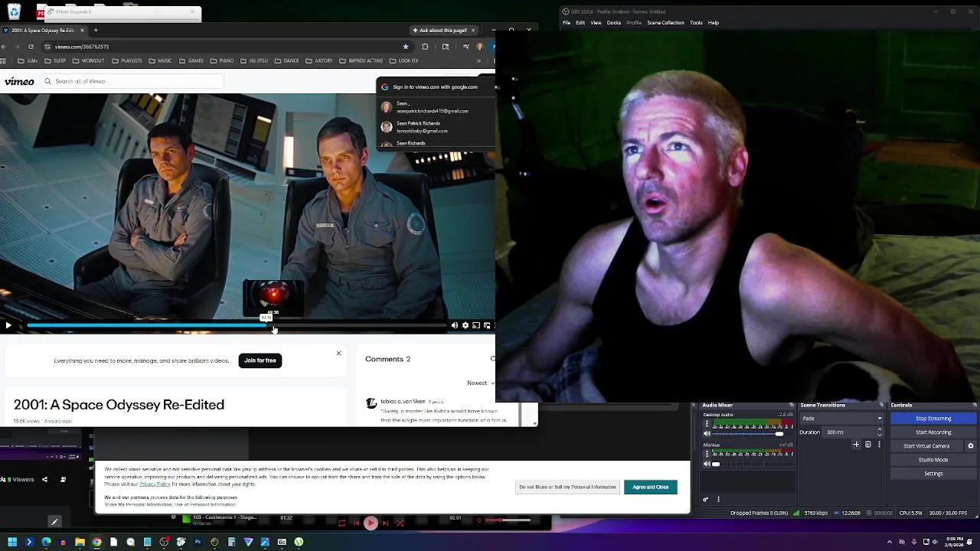The width and height of the screenshot is (980, 551).
Task: Open OBS Docks menu
Action: click(x=614, y=23)
